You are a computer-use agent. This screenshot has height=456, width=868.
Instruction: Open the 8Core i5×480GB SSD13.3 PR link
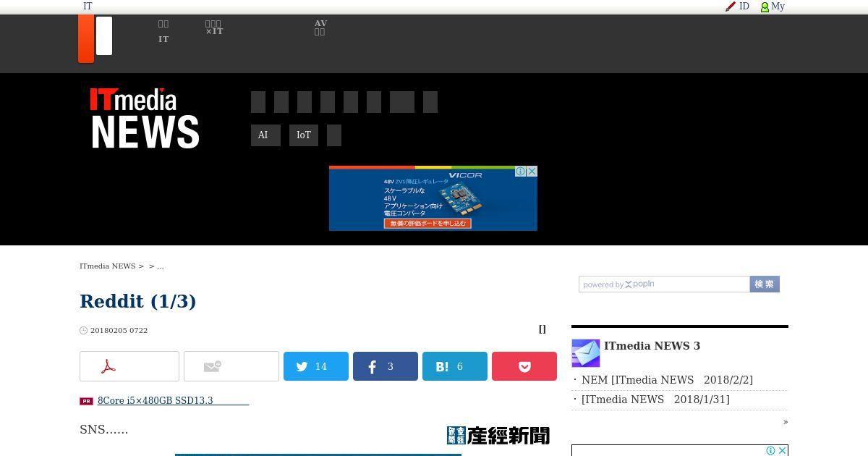coord(173,401)
